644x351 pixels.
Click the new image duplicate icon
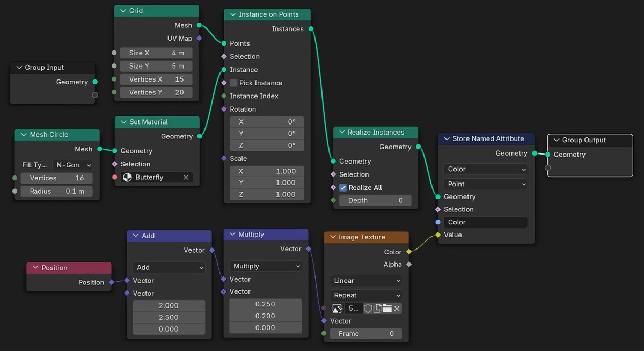(377, 309)
